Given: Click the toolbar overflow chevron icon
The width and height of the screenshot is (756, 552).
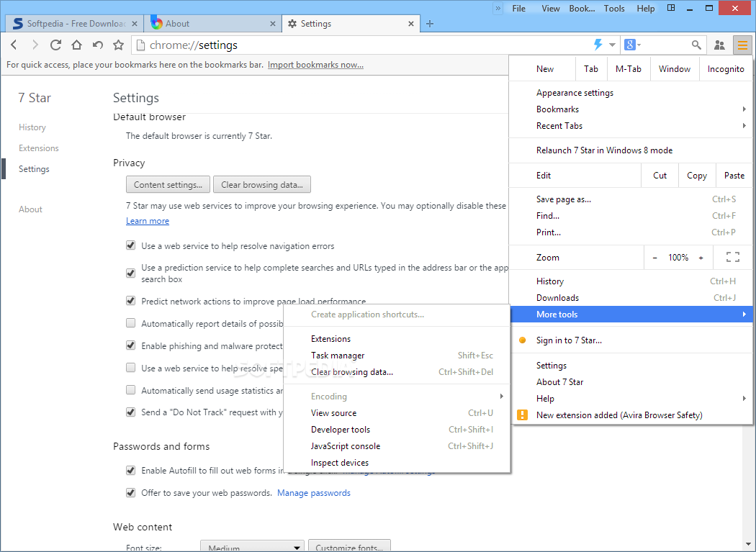Looking at the screenshot, I should pos(498,8).
